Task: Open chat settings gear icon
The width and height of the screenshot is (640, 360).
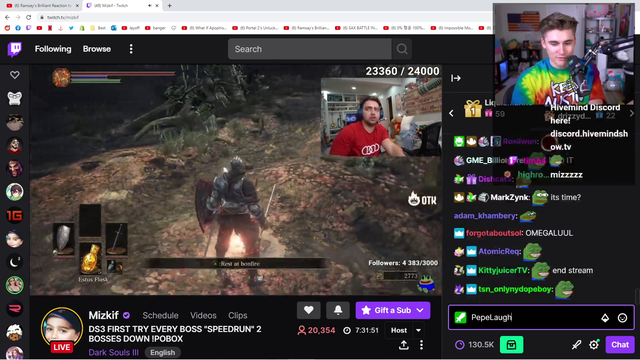Action: (594, 345)
